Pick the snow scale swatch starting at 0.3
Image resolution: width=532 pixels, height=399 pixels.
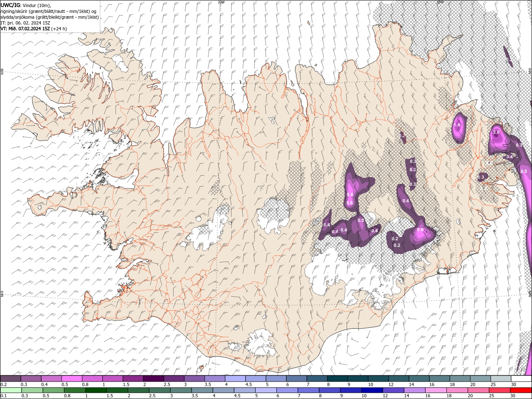(31, 379)
